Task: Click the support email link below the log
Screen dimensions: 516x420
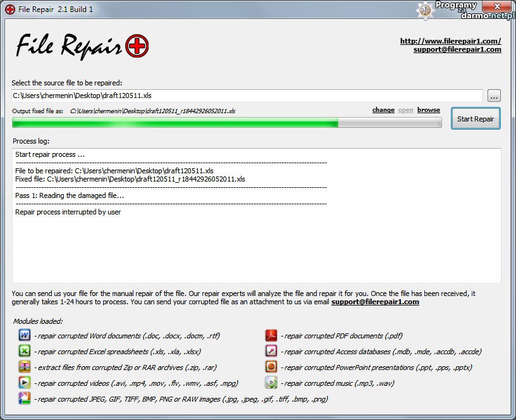Action: (375, 302)
